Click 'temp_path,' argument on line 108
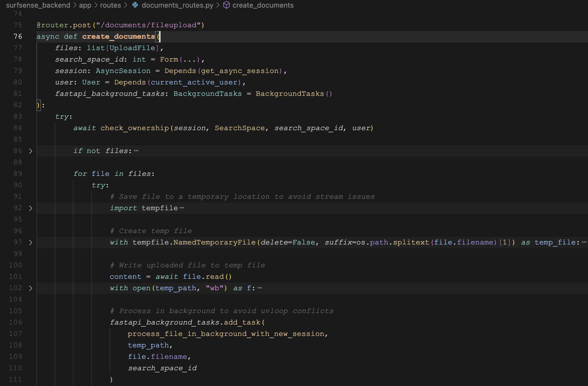 click(x=150, y=345)
